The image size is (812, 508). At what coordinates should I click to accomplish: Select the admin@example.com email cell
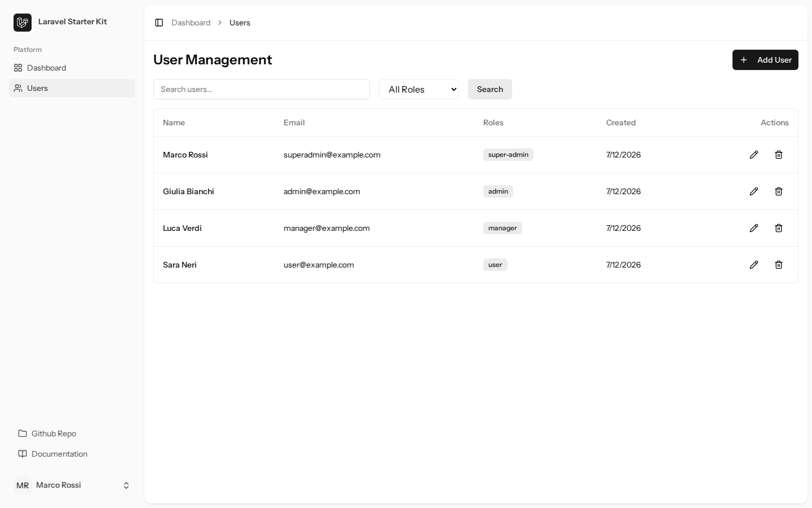tap(322, 191)
